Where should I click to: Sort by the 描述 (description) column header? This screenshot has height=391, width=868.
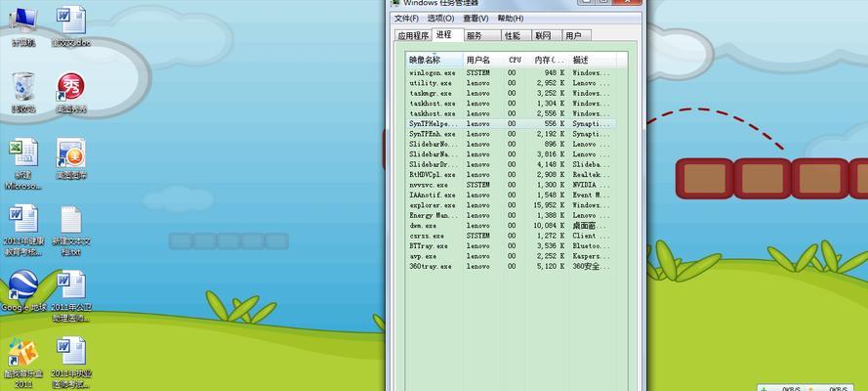(x=594, y=60)
